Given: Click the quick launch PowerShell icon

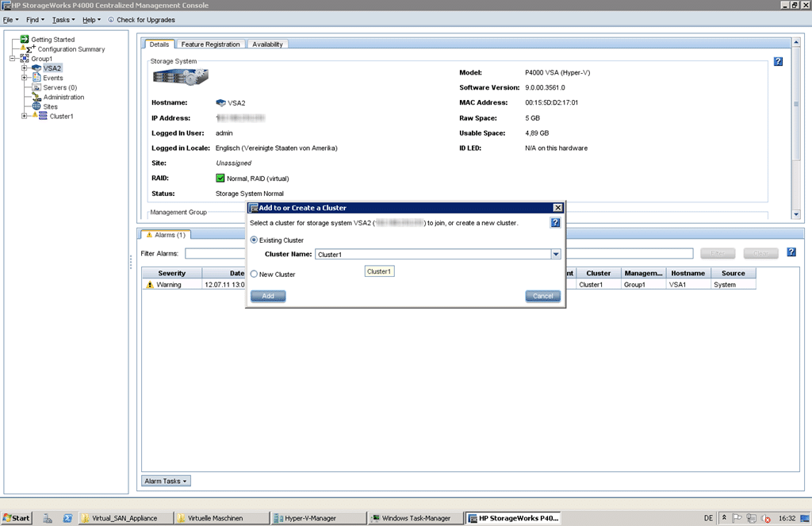Looking at the screenshot, I should point(67,518).
